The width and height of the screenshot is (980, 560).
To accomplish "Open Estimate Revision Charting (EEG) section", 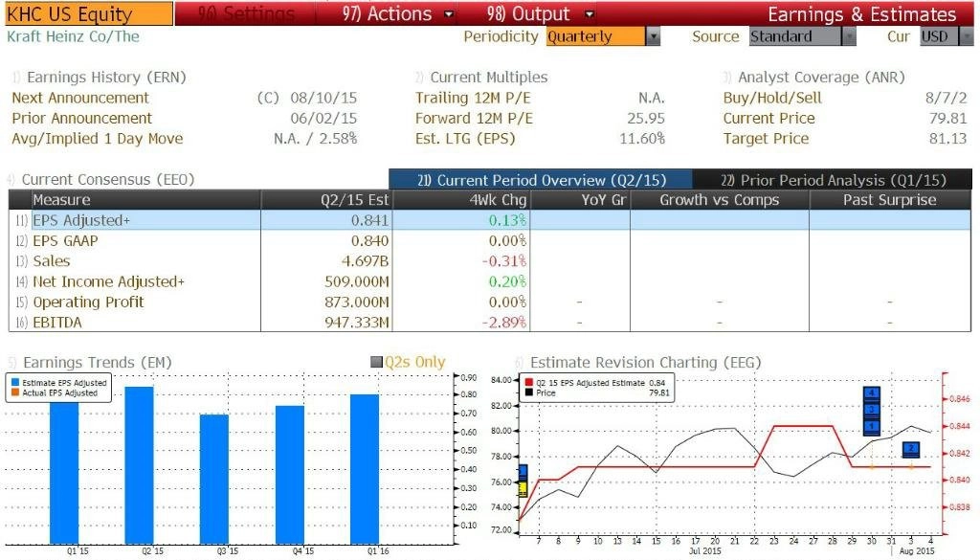I will (646, 363).
